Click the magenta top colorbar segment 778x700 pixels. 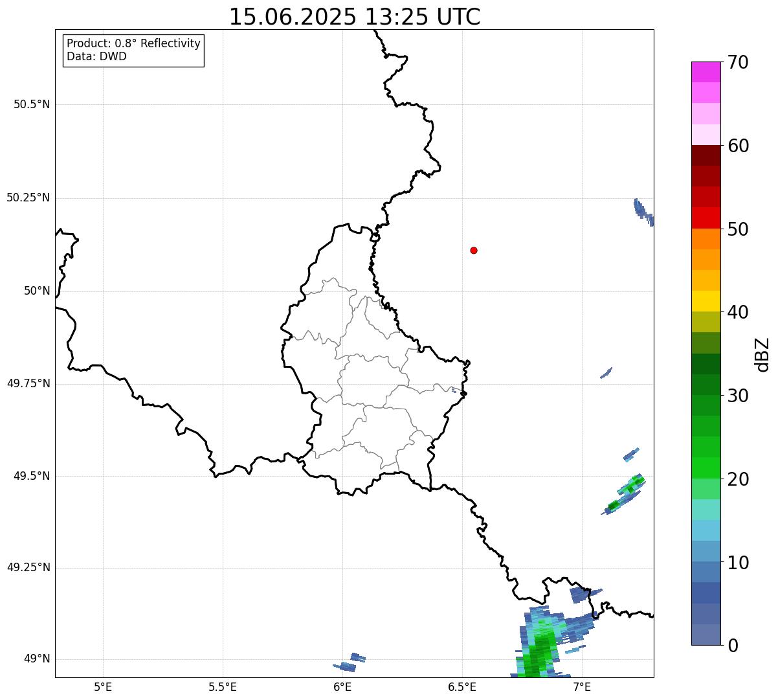(x=706, y=72)
